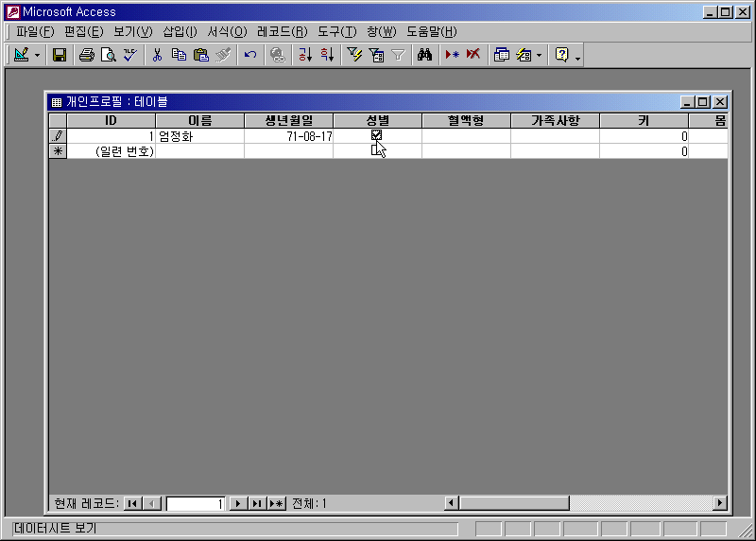Viewport: 756px width, 541px height.
Task: Click the Find binoculars icon
Action: point(424,55)
